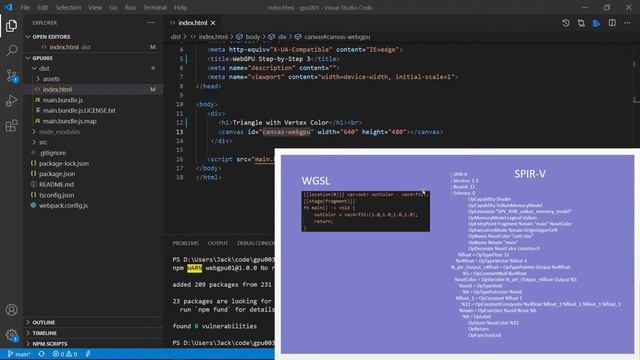The height and width of the screenshot is (360, 640).
Task: Open the Help menu
Action: pyautogui.click(x=180, y=7)
